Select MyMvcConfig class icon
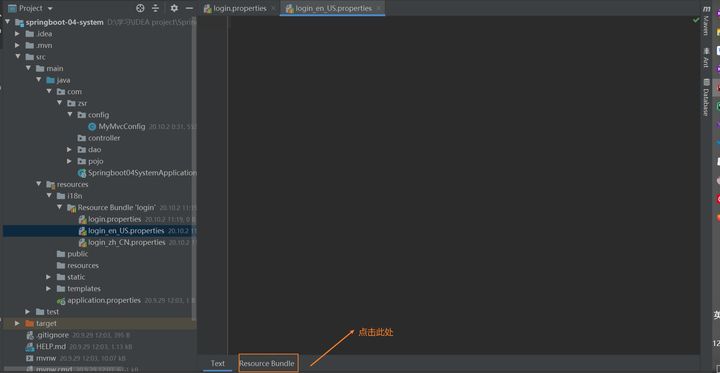The width and height of the screenshot is (720, 373). tap(92, 126)
